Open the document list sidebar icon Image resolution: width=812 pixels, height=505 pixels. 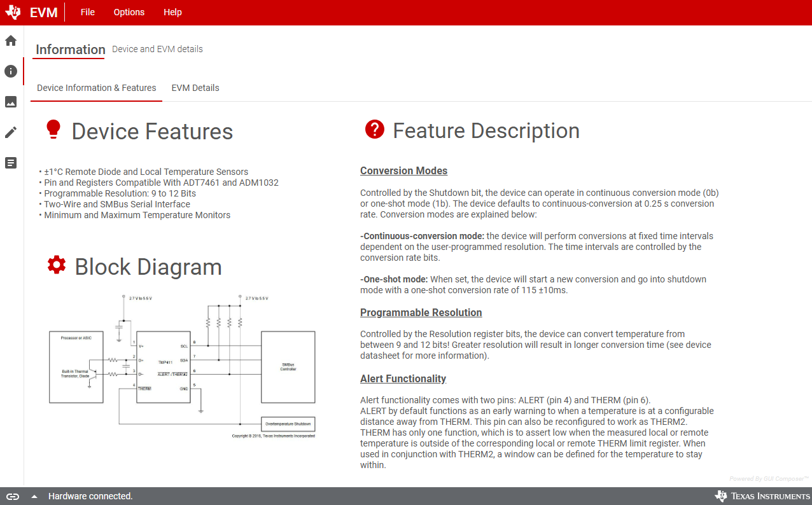[11, 163]
